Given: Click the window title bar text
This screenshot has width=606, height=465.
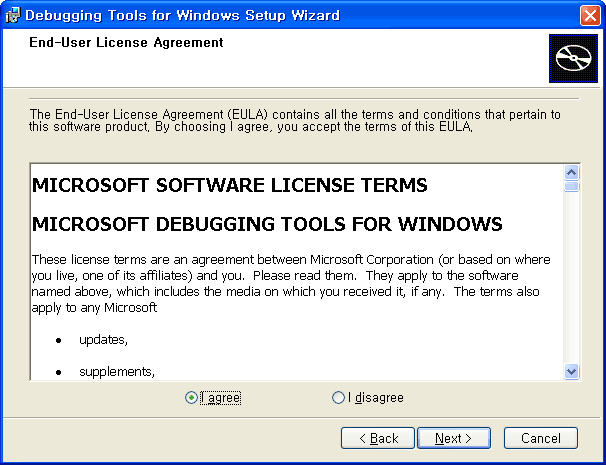Looking at the screenshot, I should coord(182,15).
